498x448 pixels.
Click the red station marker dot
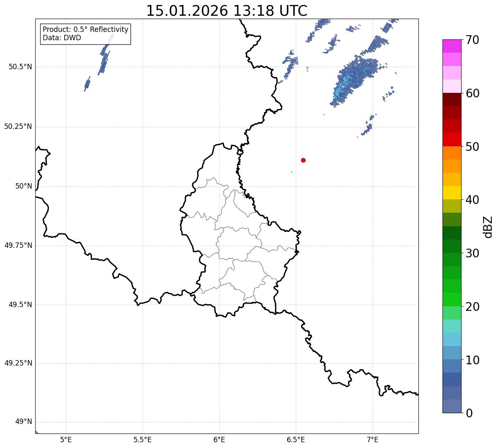pyautogui.click(x=303, y=160)
